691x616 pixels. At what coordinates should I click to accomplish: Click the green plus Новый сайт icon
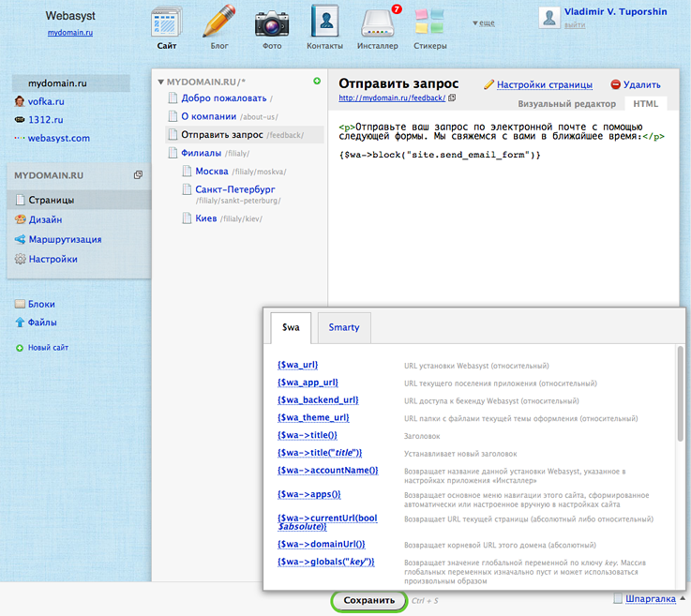[20, 348]
